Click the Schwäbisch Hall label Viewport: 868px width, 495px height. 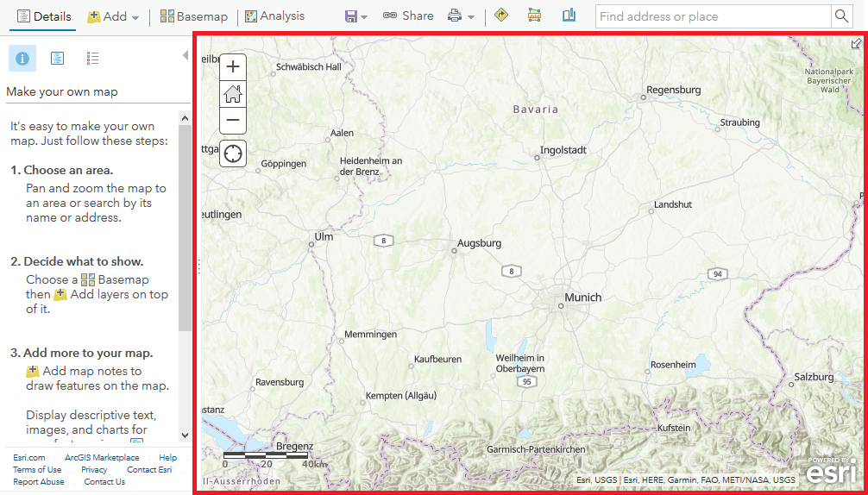click(x=308, y=67)
